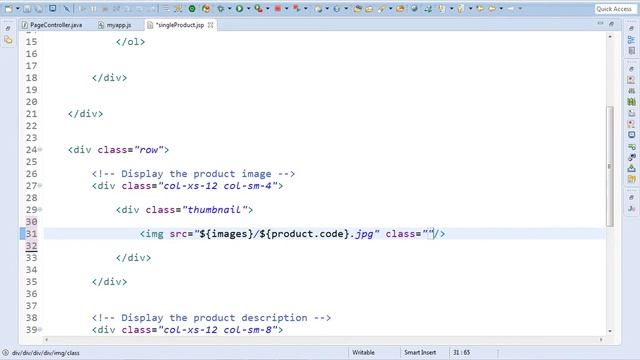
Task: Click the closing </ol> tag on line 15
Action: coord(130,42)
